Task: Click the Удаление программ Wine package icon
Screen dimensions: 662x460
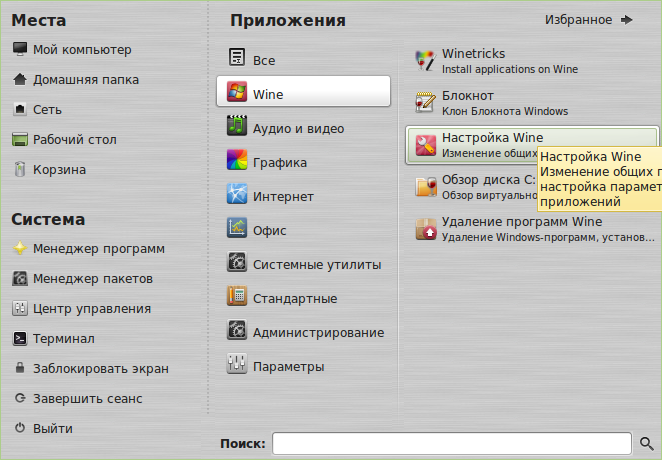Action: (426, 229)
